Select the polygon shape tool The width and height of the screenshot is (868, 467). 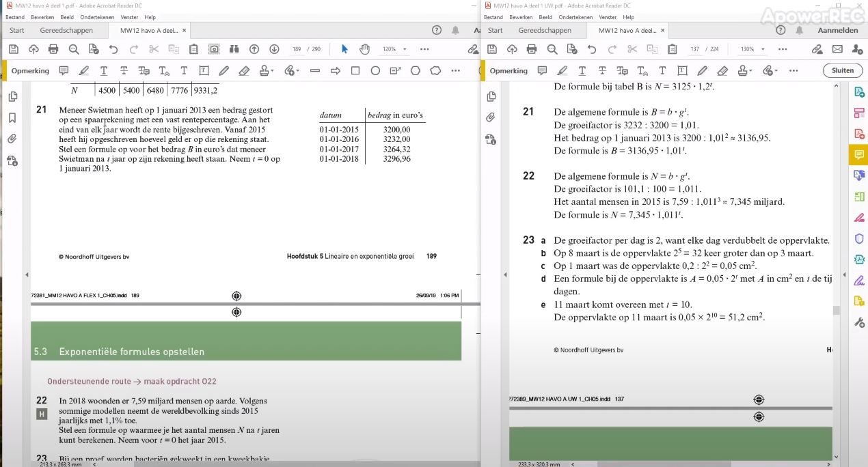coord(416,70)
